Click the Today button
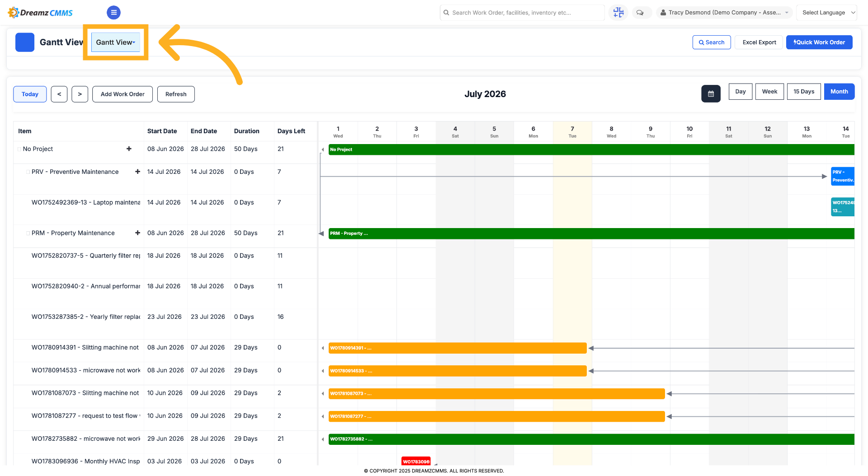 (30, 94)
